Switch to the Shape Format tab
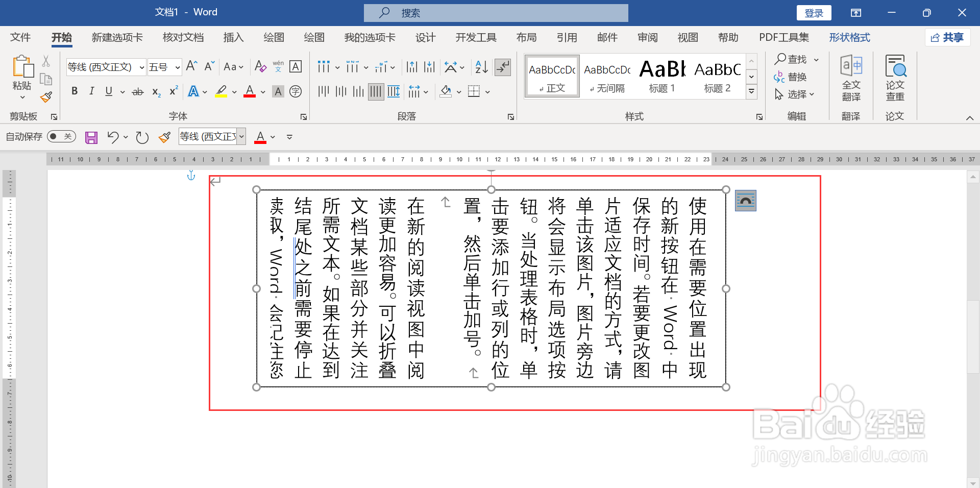This screenshot has width=980, height=488. [x=849, y=37]
